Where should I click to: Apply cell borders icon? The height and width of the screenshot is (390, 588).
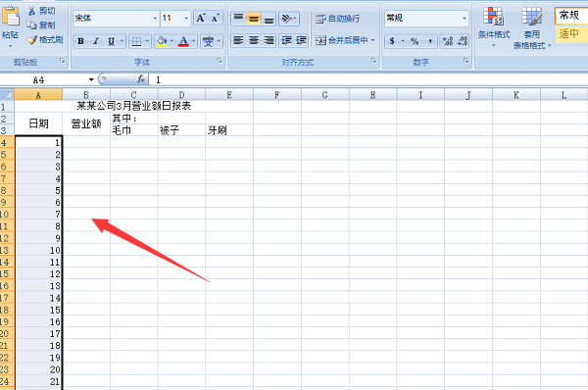(137, 41)
